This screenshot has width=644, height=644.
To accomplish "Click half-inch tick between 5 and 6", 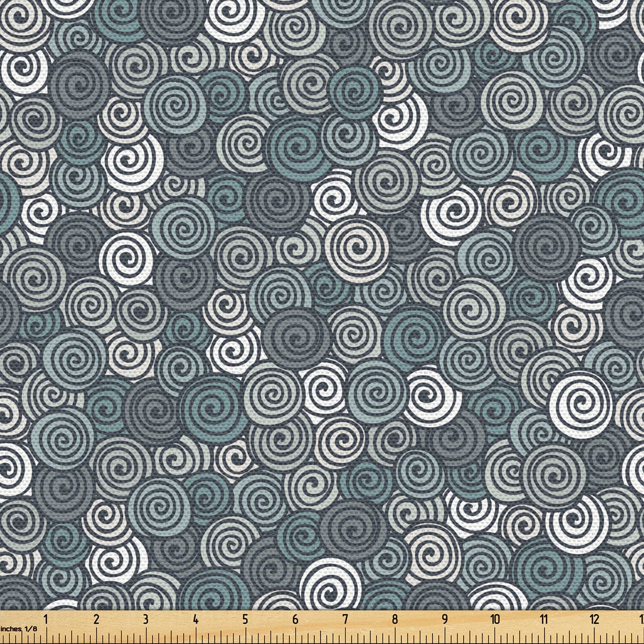I will (270, 637).
